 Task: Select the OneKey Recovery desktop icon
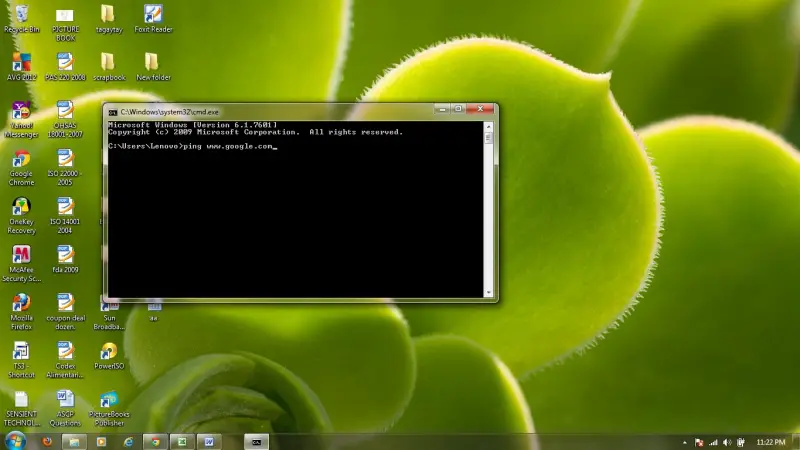(21, 216)
